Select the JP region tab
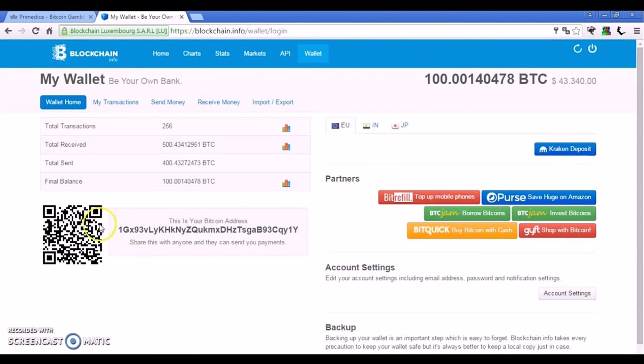Screen dimensions: 644x364 click(400, 125)
